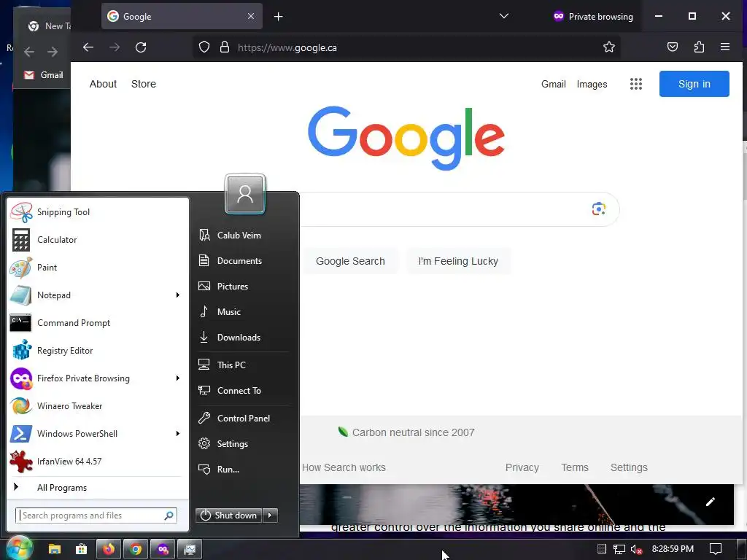Show site security padlock info
This screenshot has width=747, height=560.
click(225, 47)
